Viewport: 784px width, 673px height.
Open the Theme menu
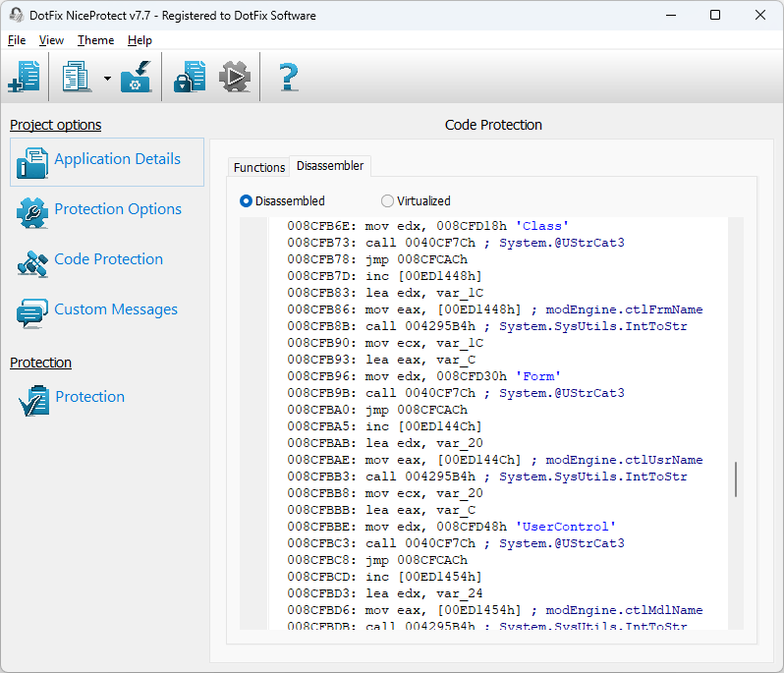point(95,40)
